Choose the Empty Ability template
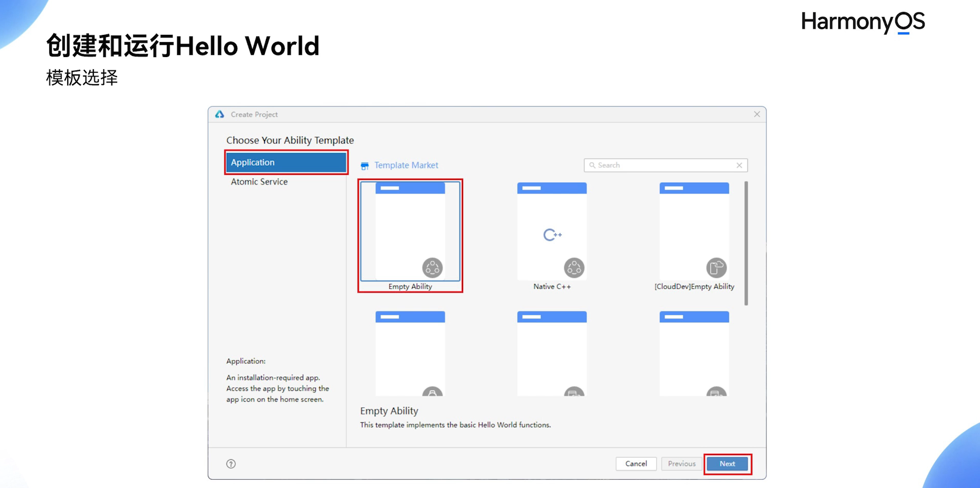This screenshot has height=488, width=980. tap(410, 236)
